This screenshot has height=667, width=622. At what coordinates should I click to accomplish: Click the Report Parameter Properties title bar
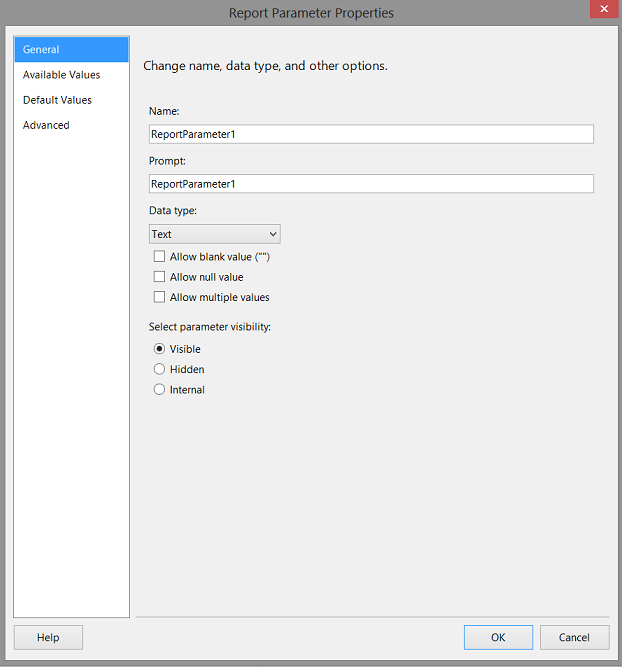(311, 13)
